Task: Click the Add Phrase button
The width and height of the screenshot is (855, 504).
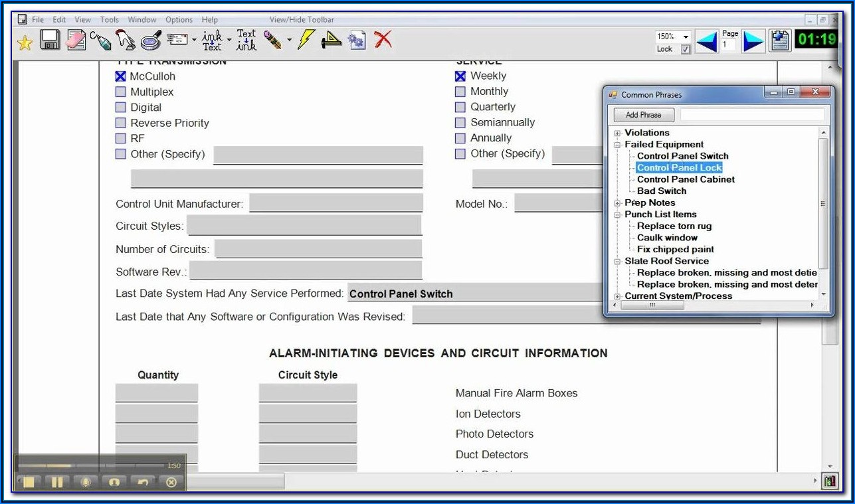Action: (643, 115)
